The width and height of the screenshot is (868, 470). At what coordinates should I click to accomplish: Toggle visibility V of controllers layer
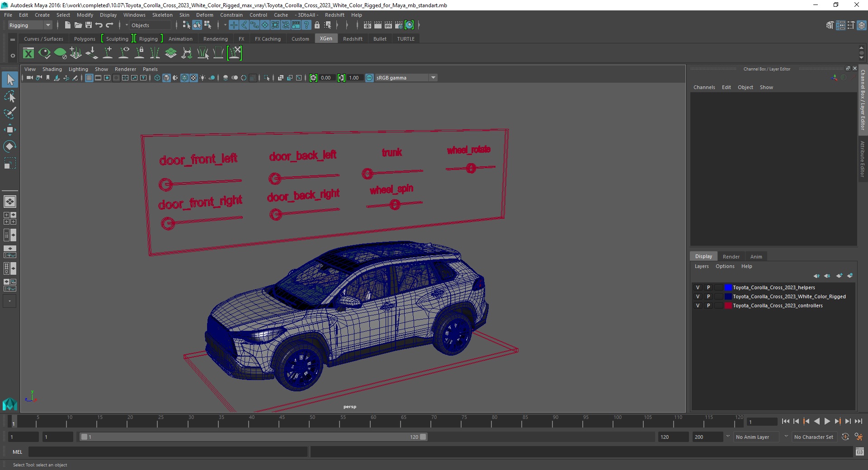698,305
